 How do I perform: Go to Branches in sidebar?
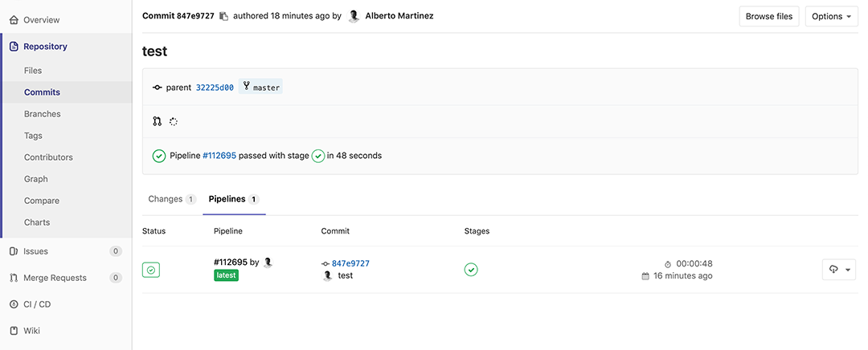tap(42, 114)
